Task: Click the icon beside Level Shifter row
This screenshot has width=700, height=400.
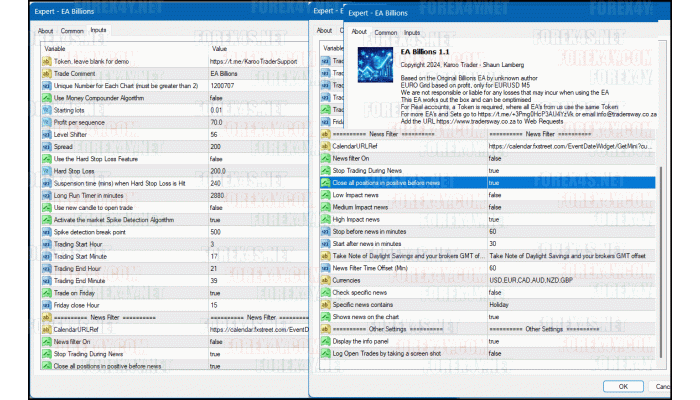Action: tap(46, 133)
